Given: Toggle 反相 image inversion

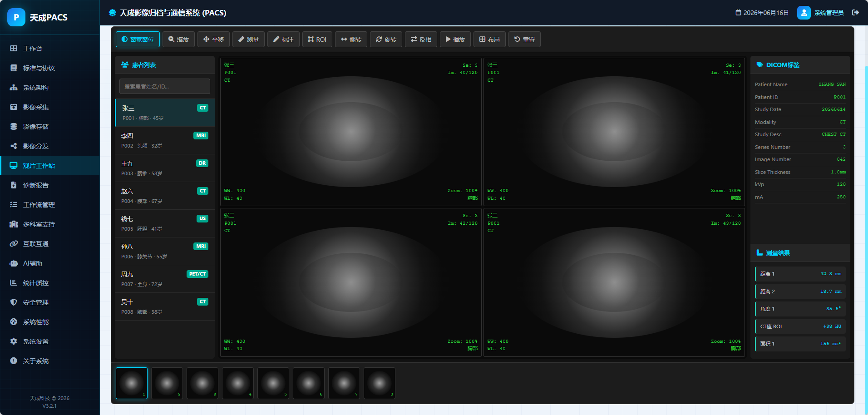Looking at the screenshot, I should tap(421, 40).
